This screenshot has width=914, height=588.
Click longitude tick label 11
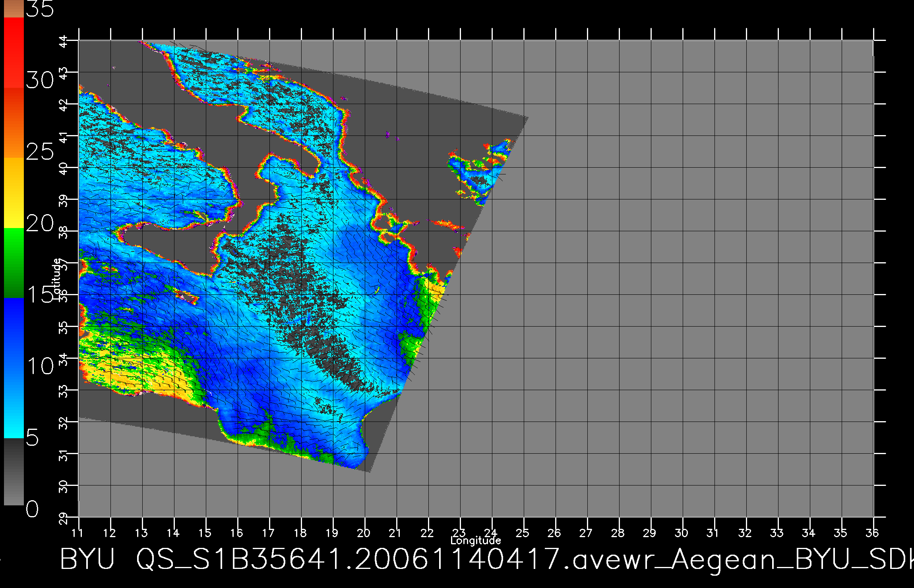pyautogui.click(x=77, y=533)
